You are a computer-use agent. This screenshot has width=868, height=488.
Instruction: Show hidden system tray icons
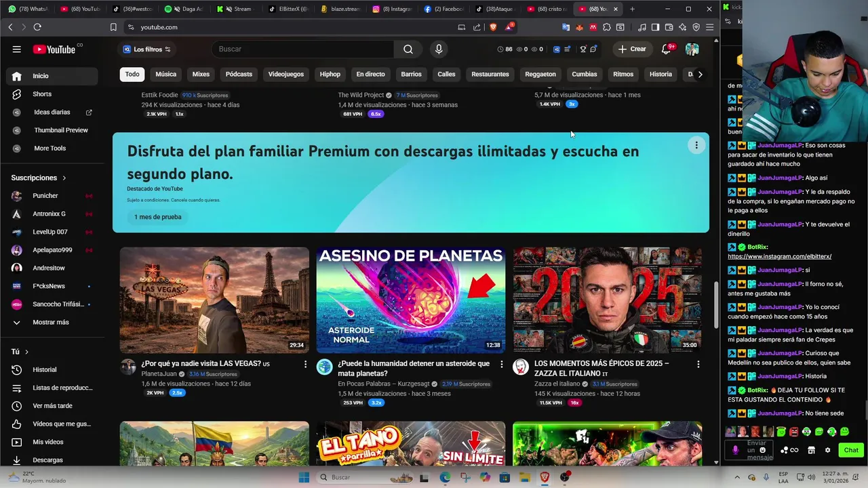(737, 477)
